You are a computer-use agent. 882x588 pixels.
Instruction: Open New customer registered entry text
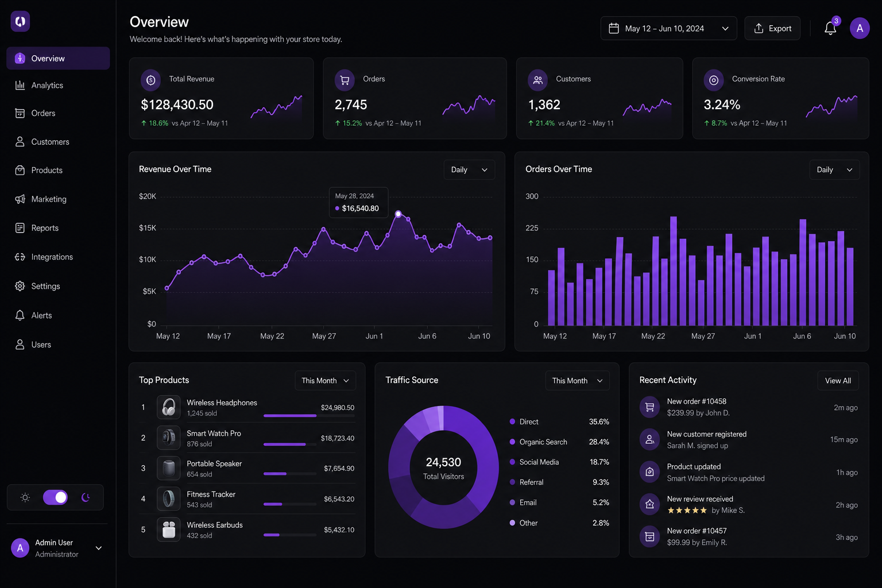point(707,440)
